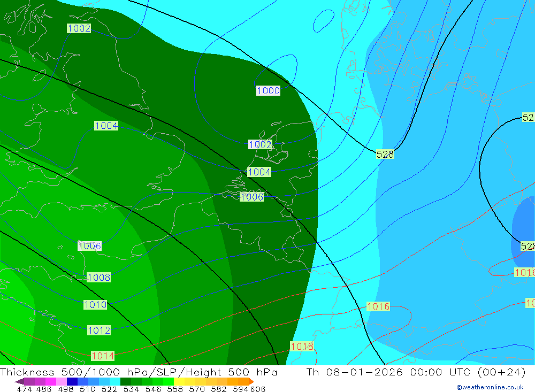Select the first yellow legend swatch

(179, 381)
